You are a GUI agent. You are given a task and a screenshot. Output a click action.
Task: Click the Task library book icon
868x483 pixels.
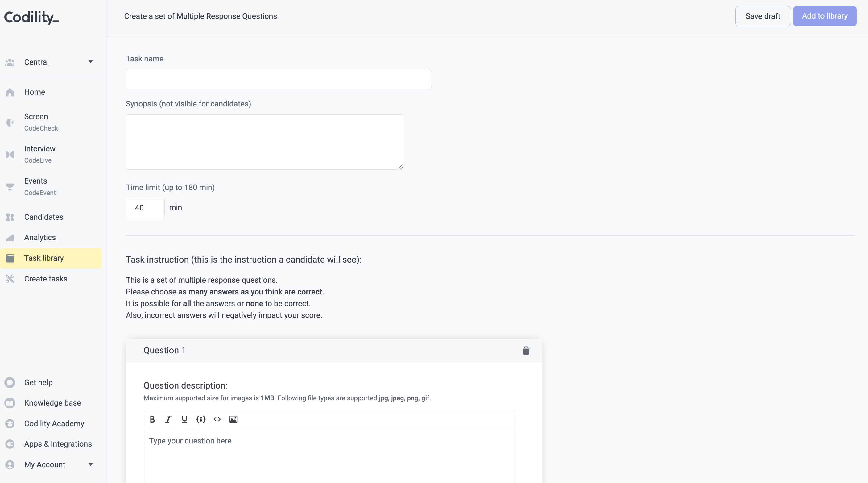10,259
